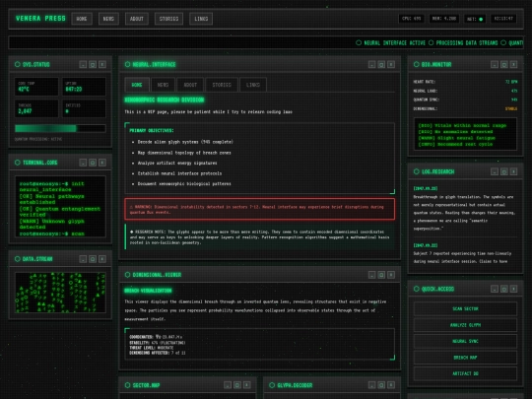The height and width of the screenshot is (399, 532).
Task: Open the ARTIFACT DB button
Action: coord(465,373)
